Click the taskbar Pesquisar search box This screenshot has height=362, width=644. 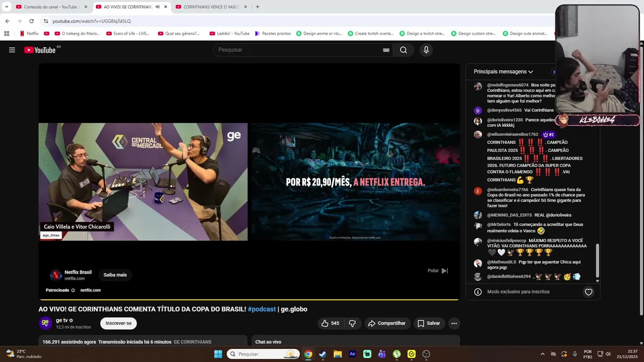click(x=263, y=354)
